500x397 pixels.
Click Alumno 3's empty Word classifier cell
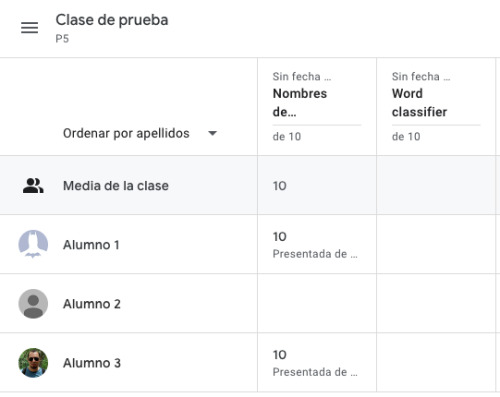click(x=436, y=362)
